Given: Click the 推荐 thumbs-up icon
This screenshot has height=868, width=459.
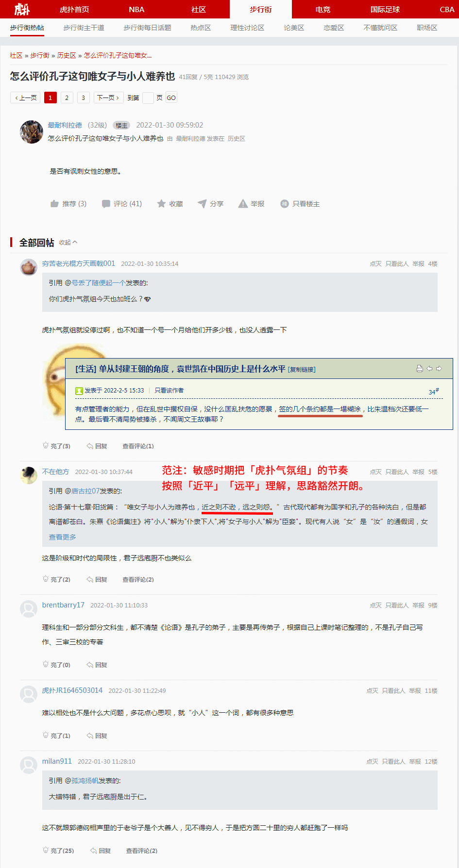Looking at the screenshot, I should (54, 204).
